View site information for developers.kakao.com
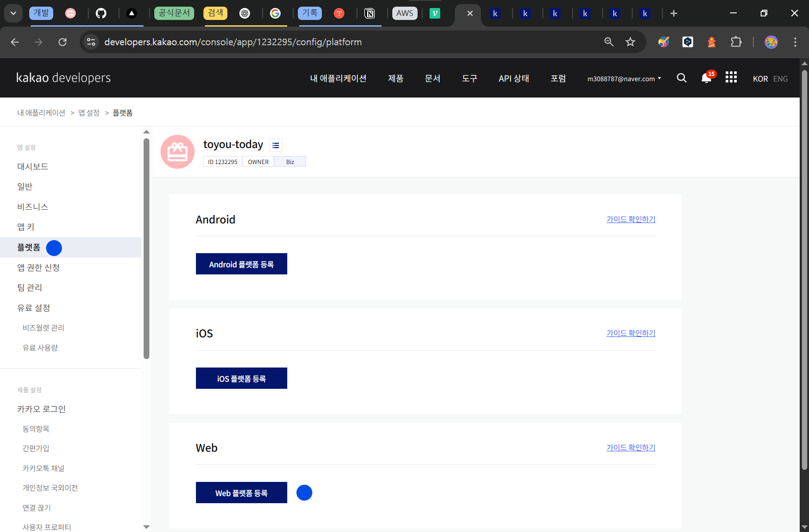 tap(91, 42)
